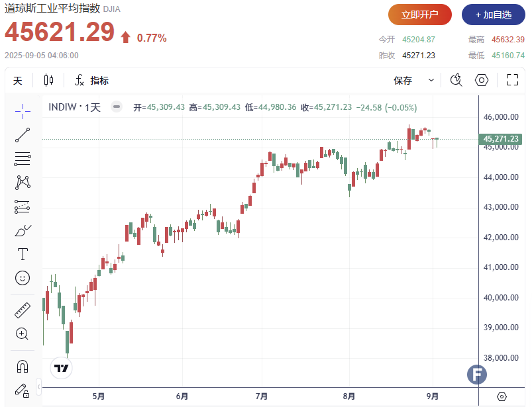Click 保存 to save the chart
This screenshot has height=407, width=532.
[x=403, y=81]
